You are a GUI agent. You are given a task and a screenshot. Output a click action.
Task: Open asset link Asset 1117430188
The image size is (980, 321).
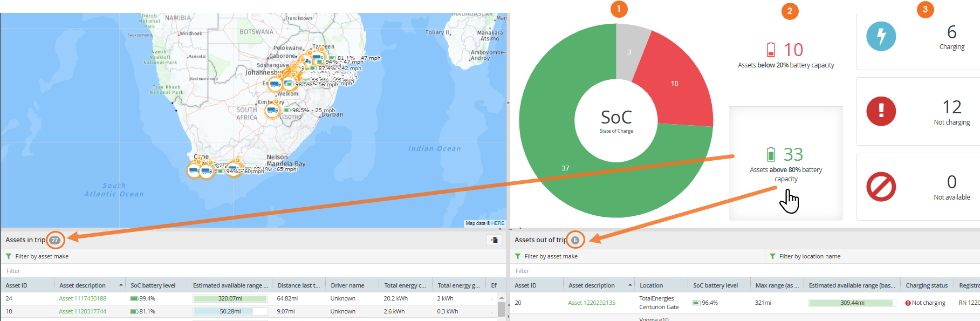coord(83,298)
